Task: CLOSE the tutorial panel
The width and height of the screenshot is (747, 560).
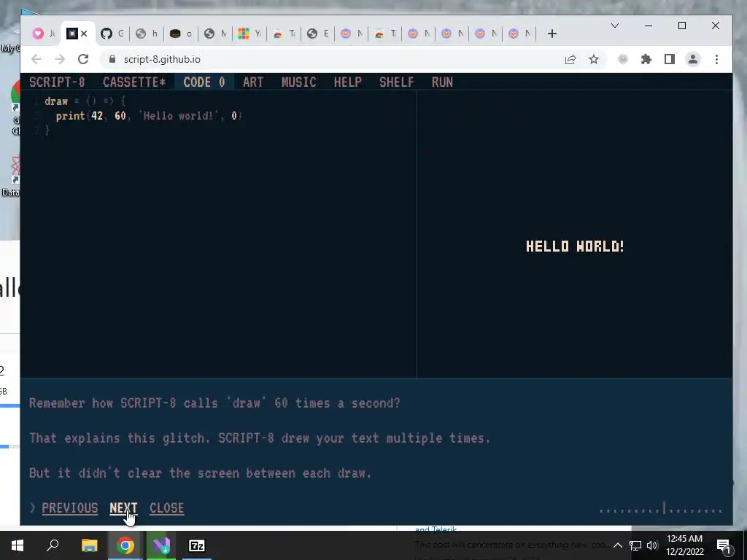Action: click(167, 508)
